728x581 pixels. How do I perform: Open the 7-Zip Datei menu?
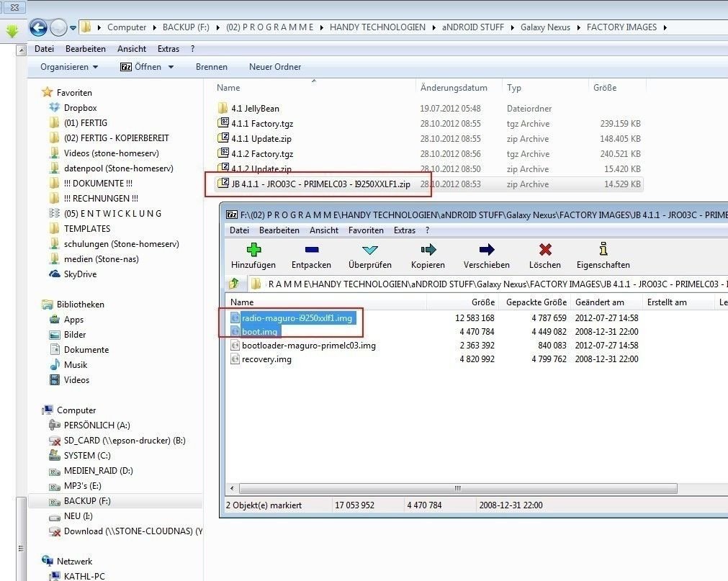click(239, 230)
